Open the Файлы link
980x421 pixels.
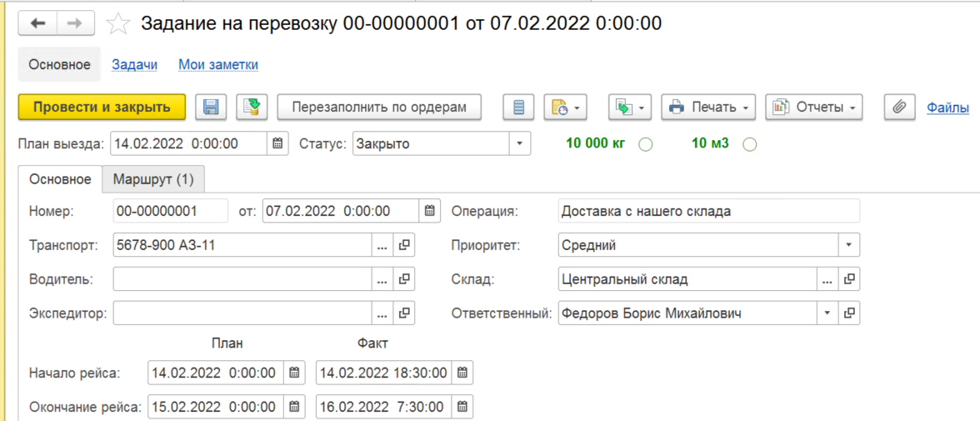pyautogui.click(x=947, y=107)
